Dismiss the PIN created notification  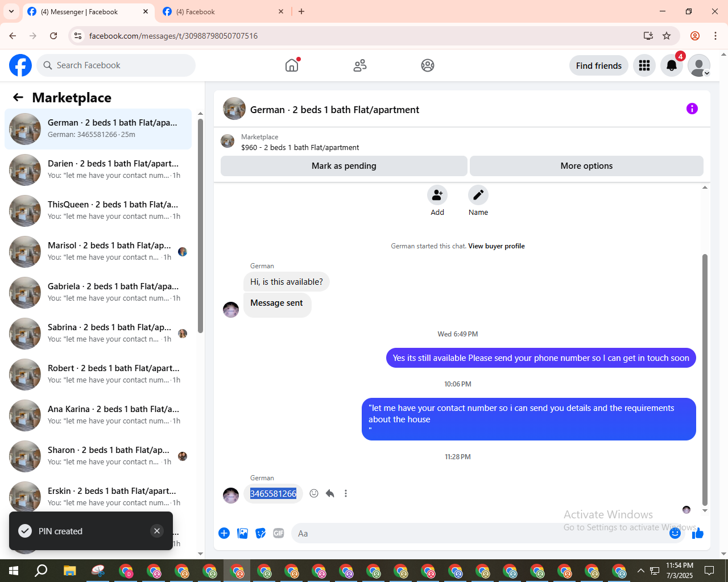[157, 531]
